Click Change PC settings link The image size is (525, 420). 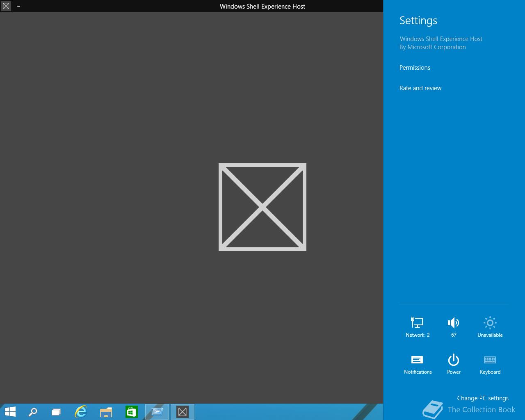pos(483,398)
